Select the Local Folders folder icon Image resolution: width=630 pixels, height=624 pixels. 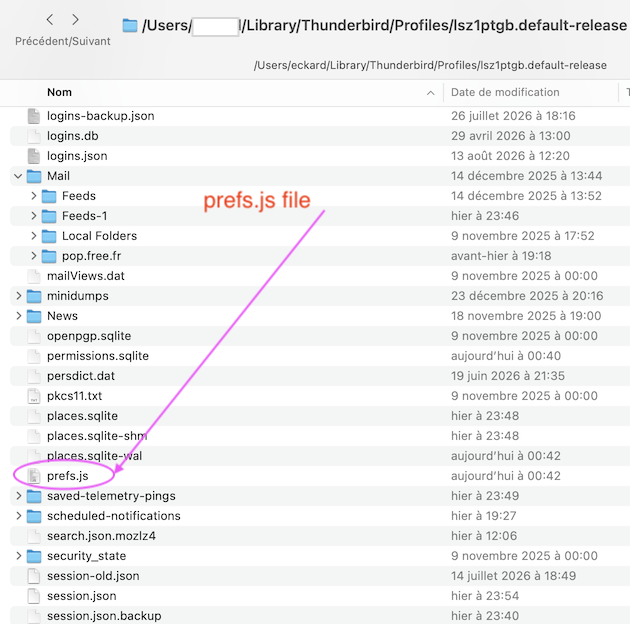(49, 236)
